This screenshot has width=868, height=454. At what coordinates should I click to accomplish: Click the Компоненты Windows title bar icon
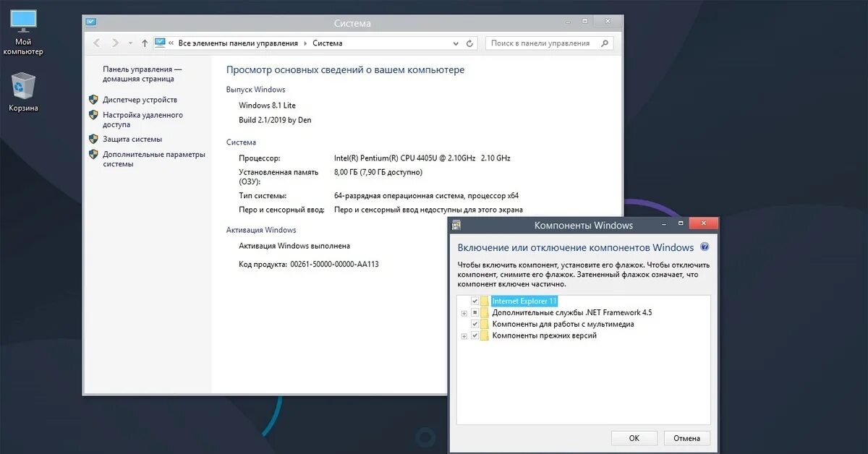[x=457, y=225]
